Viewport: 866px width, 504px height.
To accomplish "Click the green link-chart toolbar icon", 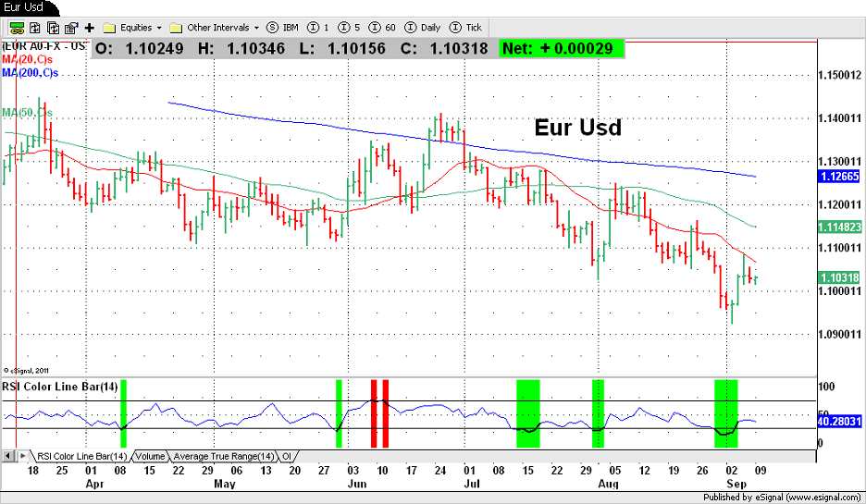I will click(x=17, y=28).
